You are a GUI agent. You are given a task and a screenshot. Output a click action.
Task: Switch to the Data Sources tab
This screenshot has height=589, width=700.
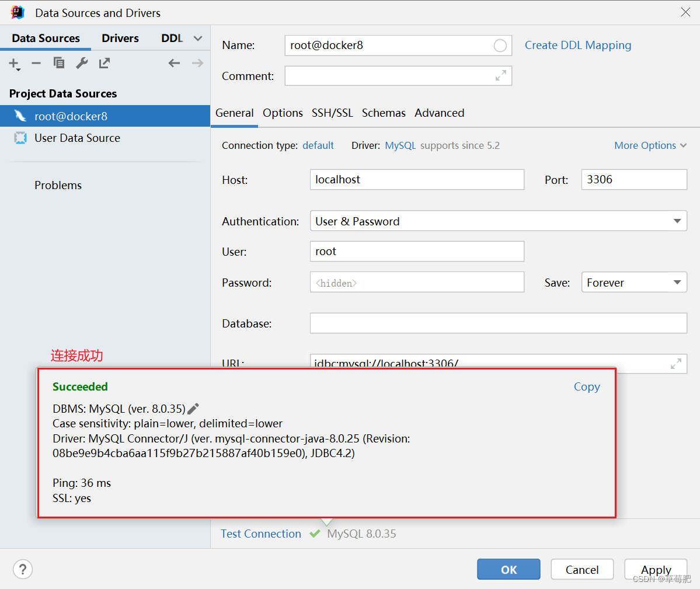tap(46, 39)
